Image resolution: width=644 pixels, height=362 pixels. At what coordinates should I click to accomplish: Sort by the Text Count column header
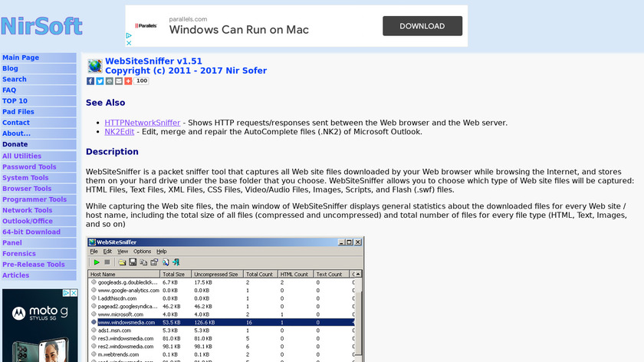[x=331, y=274]
